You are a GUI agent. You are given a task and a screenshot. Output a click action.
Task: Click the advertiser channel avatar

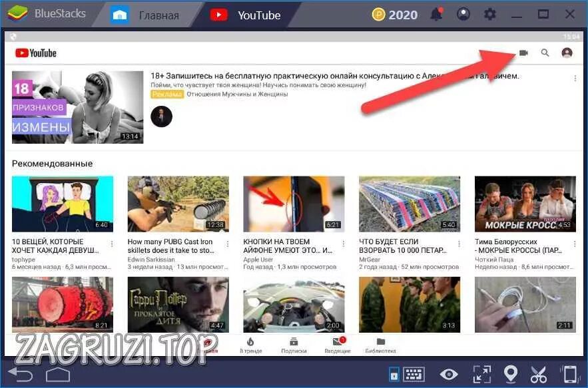(161, 116)
